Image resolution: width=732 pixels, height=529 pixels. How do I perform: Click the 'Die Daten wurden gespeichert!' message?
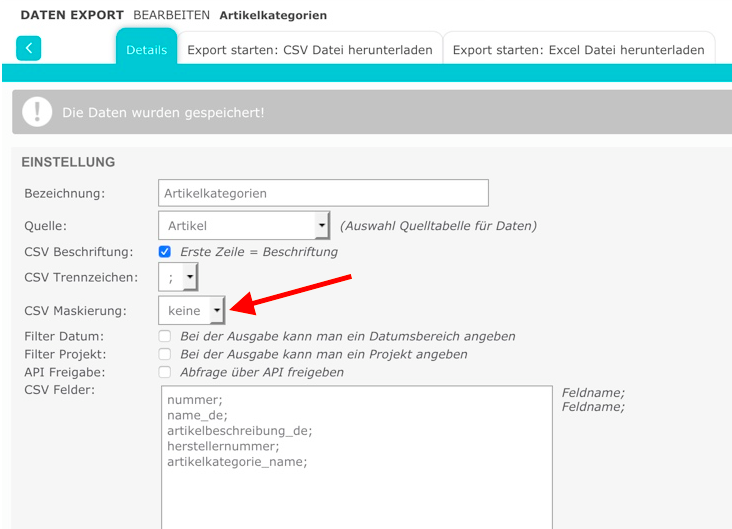(163, 112)
